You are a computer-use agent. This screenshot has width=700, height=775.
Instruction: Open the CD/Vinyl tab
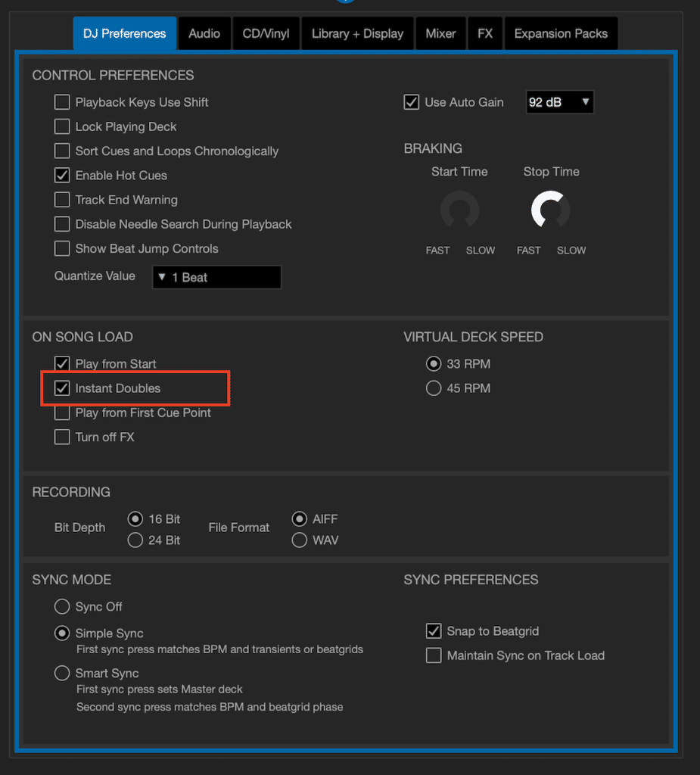click(266, 33)
